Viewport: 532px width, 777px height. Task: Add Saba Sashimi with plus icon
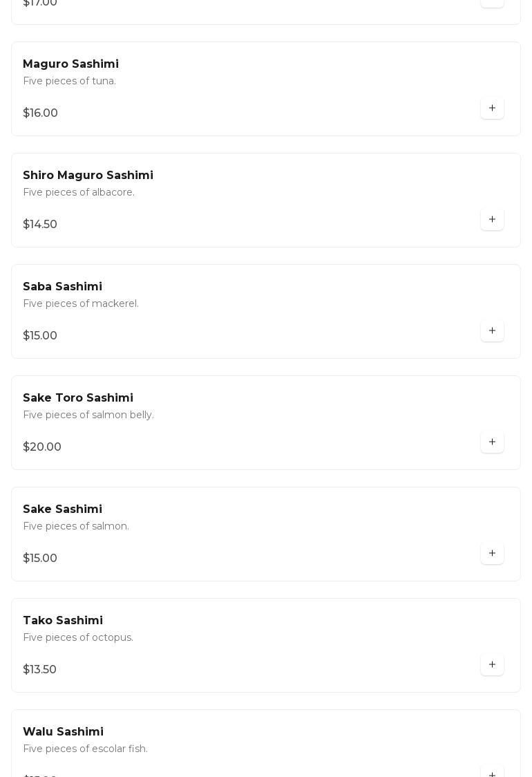(x=492, y=331)
